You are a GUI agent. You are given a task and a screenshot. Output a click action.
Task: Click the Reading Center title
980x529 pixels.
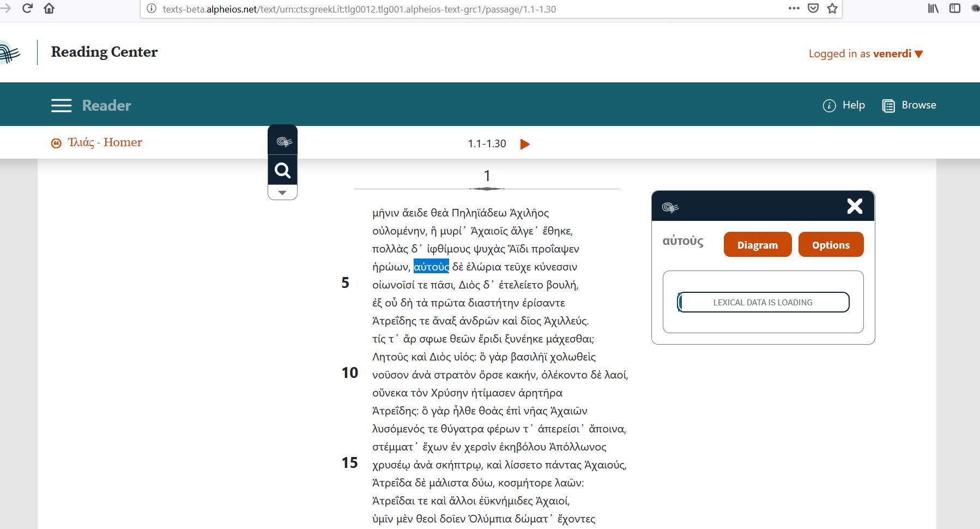click(x=104, y=52)
